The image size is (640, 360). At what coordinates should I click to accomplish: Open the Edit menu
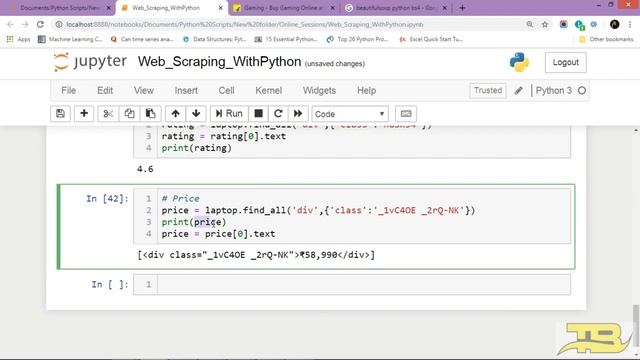(105, 91)
